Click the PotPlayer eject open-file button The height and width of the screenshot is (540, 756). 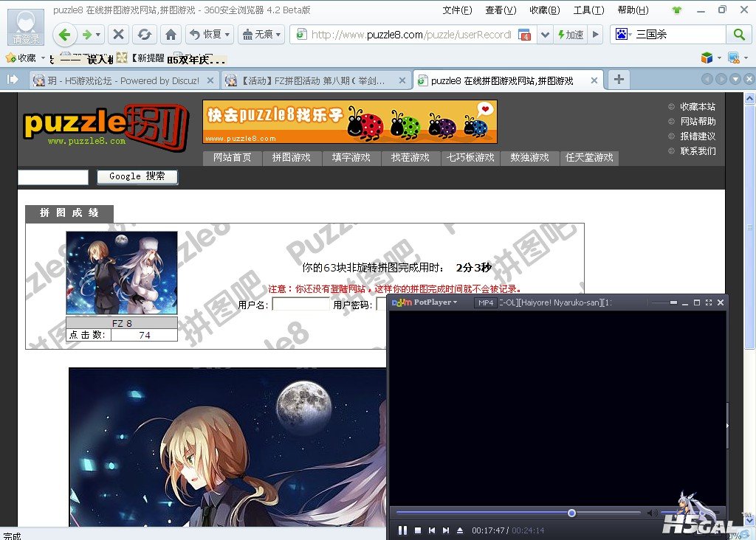click(460, 530)
